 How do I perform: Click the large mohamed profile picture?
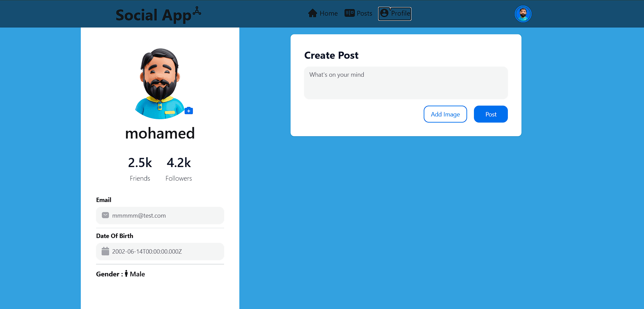click(x=160, y=84)
